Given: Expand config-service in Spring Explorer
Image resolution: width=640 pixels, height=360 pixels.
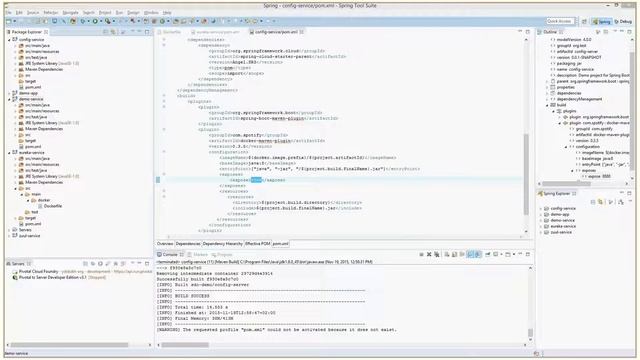Looking at the screenshot, I should click(541, 209).
